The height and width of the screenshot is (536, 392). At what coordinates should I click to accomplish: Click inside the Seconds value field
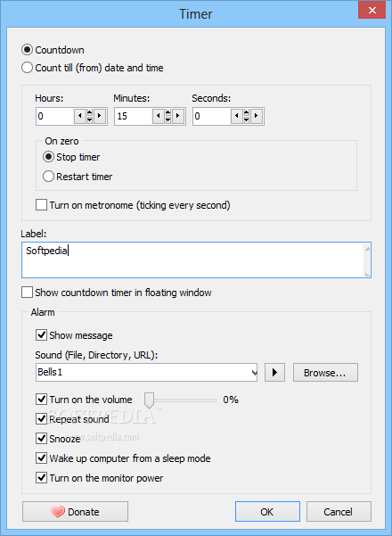(212, 116)
